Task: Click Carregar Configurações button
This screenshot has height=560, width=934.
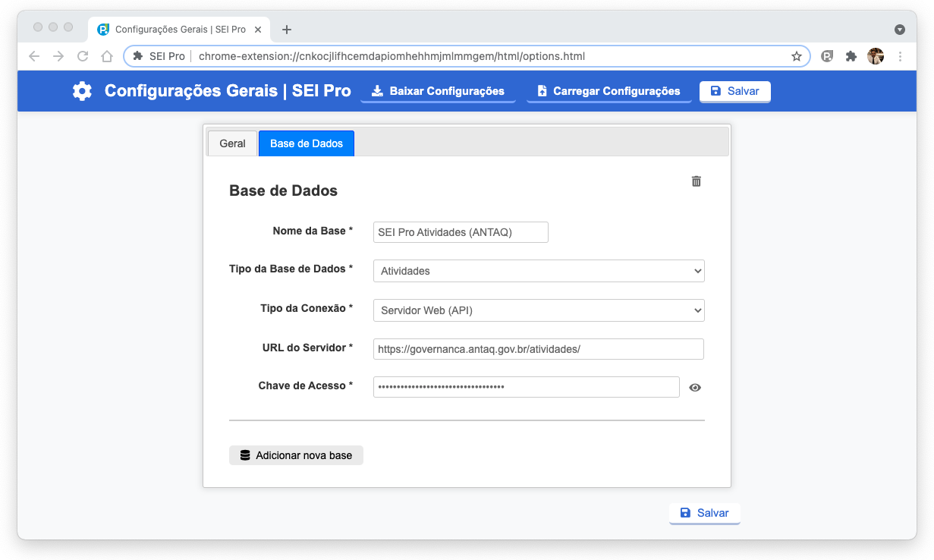Action: click(609, 91)
